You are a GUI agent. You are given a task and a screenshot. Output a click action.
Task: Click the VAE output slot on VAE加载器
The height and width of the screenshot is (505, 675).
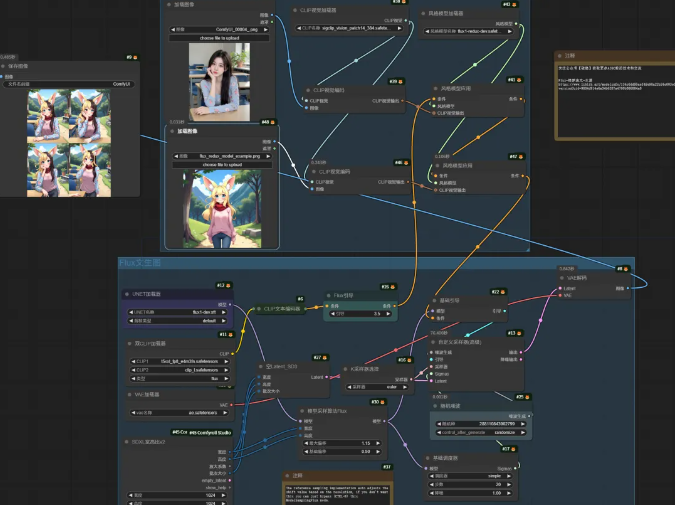point(232,405)
